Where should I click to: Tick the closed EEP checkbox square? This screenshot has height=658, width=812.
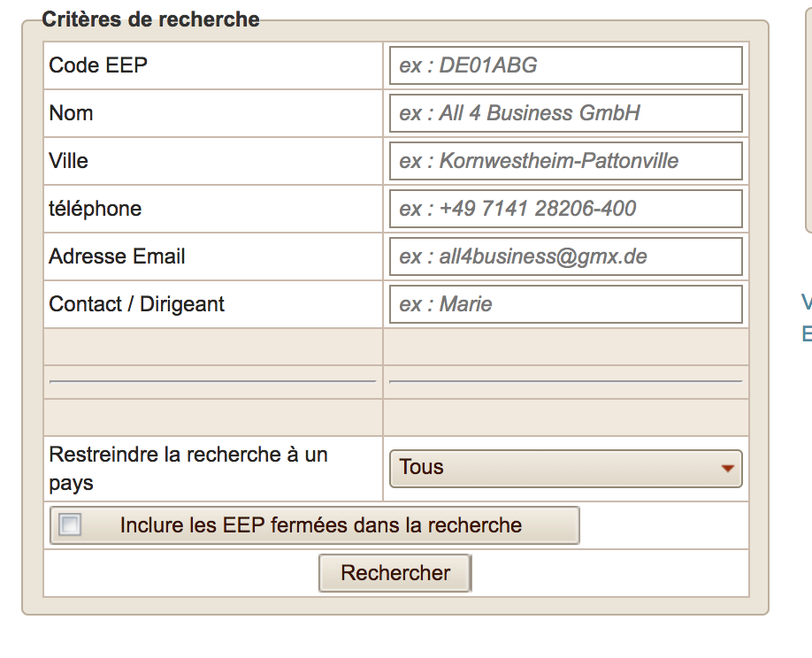pyautogui.click(x=70, y=524)
